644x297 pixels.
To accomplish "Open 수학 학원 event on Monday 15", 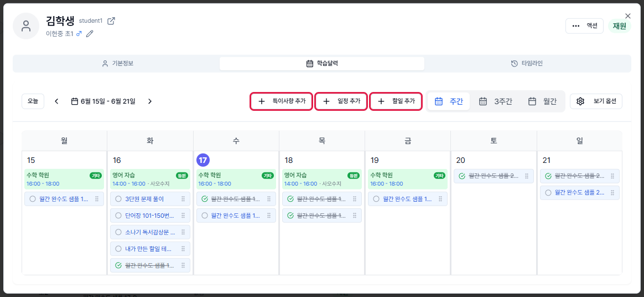I will click(64, 180).
